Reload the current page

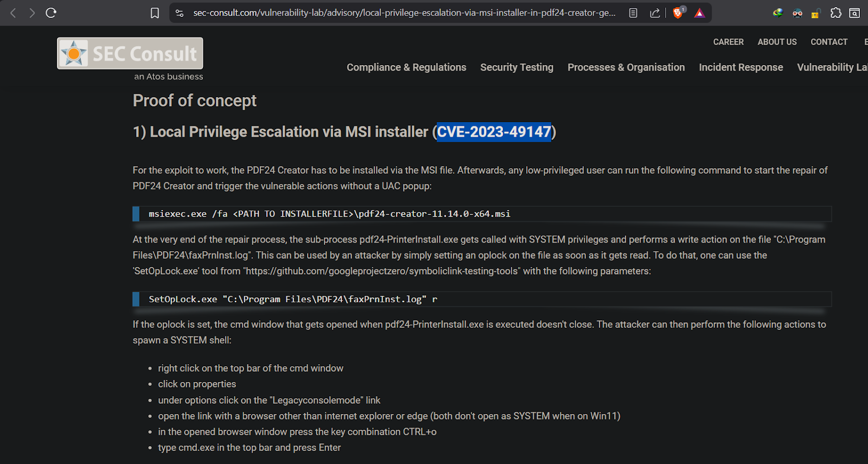(51, 13)
